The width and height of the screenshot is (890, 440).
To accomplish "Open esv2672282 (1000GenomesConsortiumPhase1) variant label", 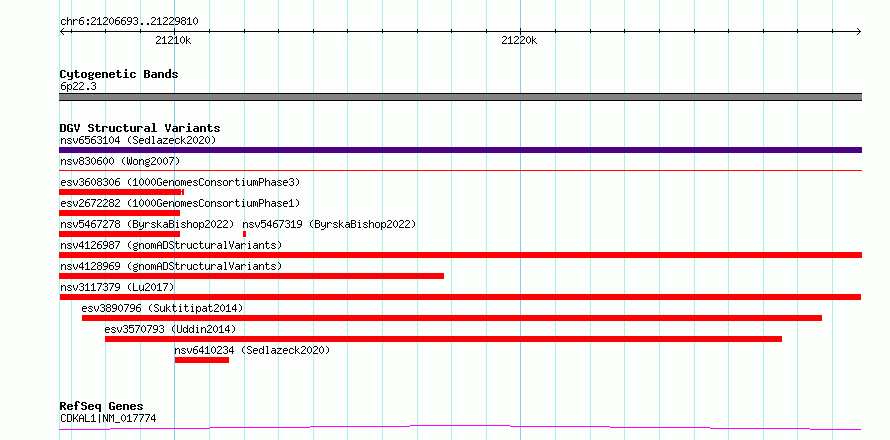I will (180, 203).
